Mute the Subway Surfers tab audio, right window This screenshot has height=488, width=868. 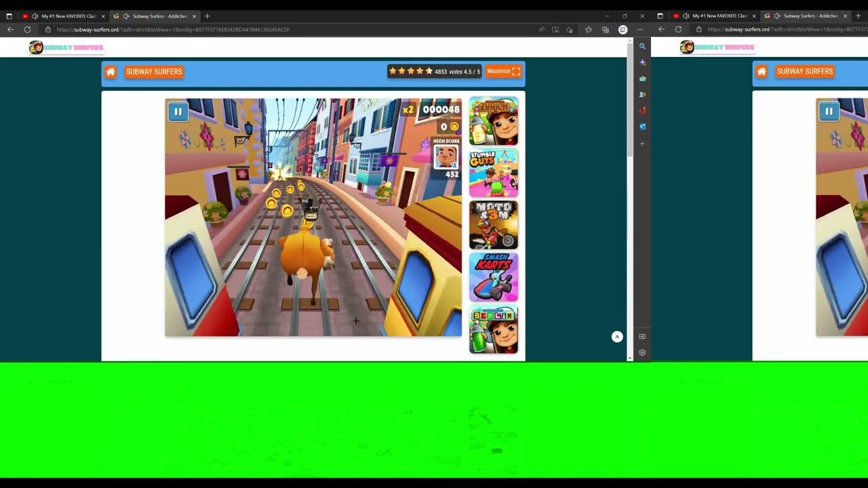tap(777, 16)
